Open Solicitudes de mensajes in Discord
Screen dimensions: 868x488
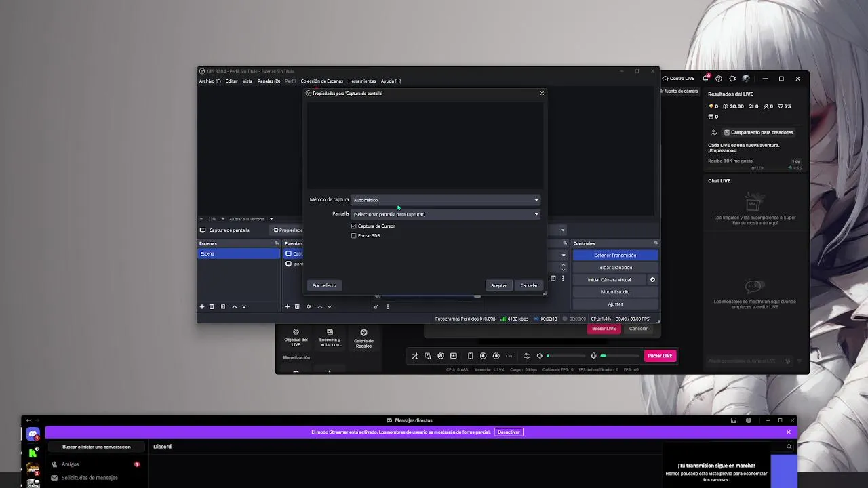tap(95, 478)
